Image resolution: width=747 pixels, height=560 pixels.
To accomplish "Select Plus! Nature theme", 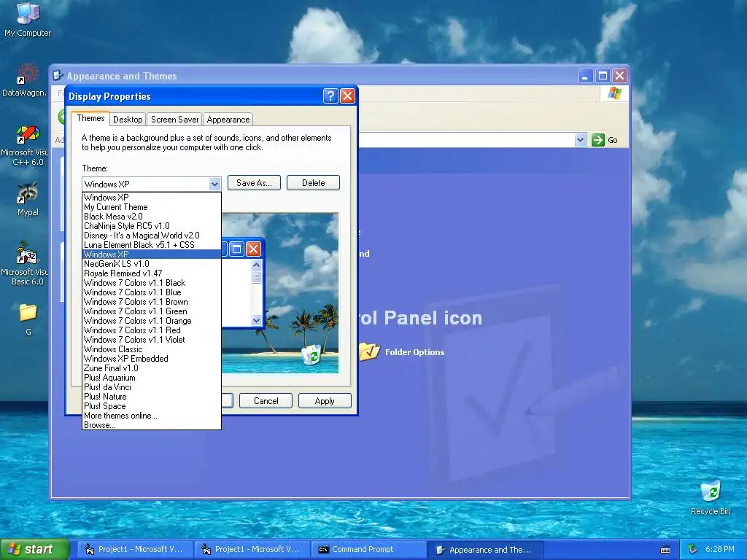I will coord(152,397).
